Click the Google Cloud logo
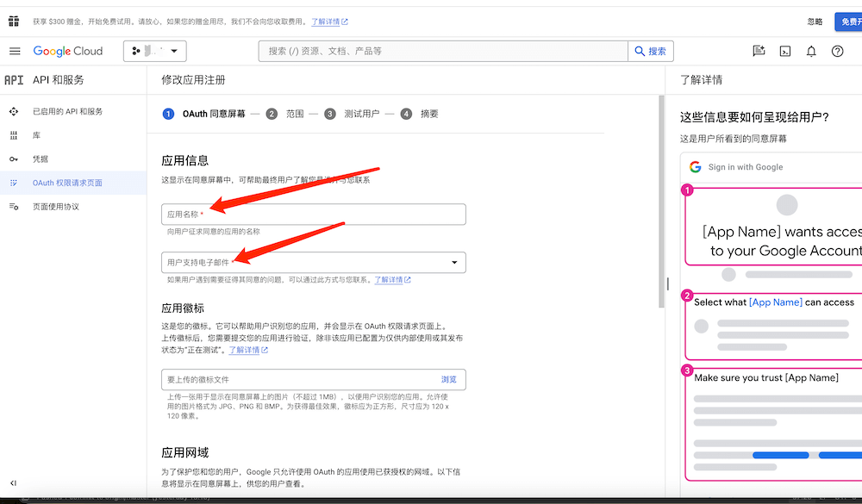This screenshot has height=504, width=862. [x=68, y=51]
